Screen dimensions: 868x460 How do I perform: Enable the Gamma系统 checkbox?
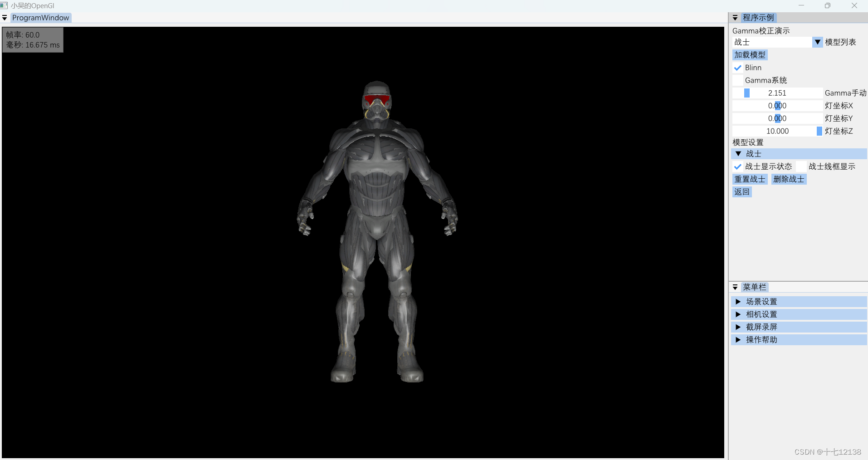point(737,80)
